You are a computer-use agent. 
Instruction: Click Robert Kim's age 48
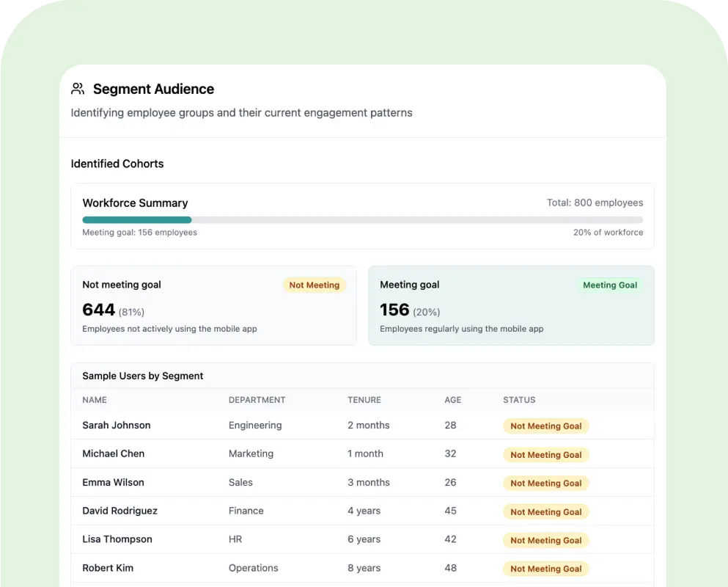pos(450,568)
